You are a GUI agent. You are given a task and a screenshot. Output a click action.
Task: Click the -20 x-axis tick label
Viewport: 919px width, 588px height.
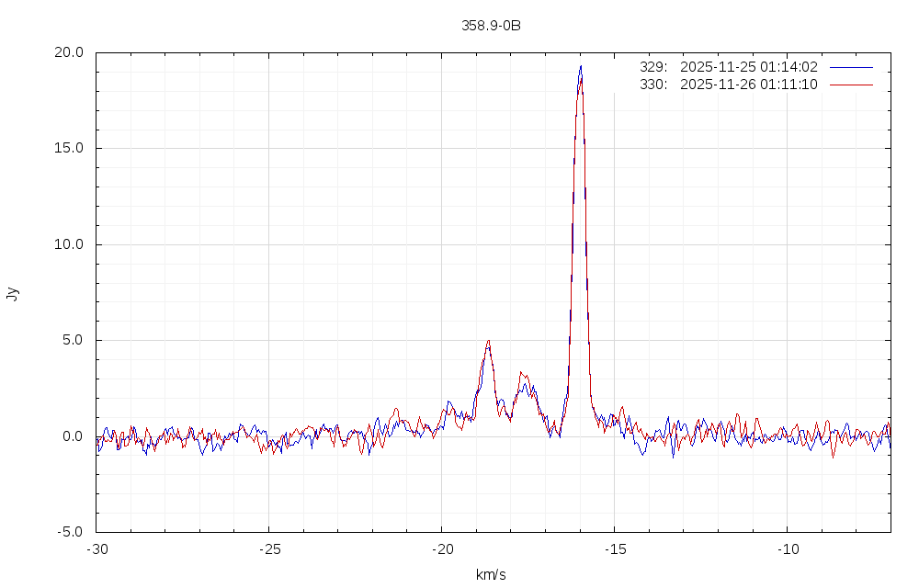(x=441, y=548)
